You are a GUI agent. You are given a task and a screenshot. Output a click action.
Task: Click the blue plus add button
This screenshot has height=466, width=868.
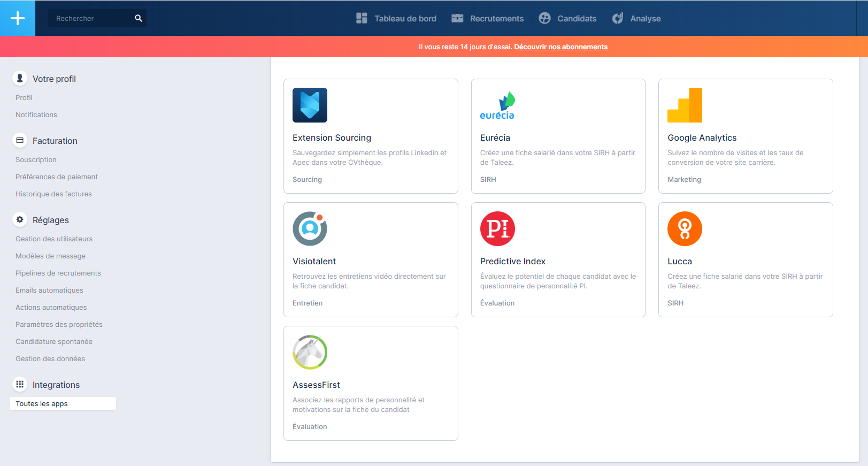18,18
